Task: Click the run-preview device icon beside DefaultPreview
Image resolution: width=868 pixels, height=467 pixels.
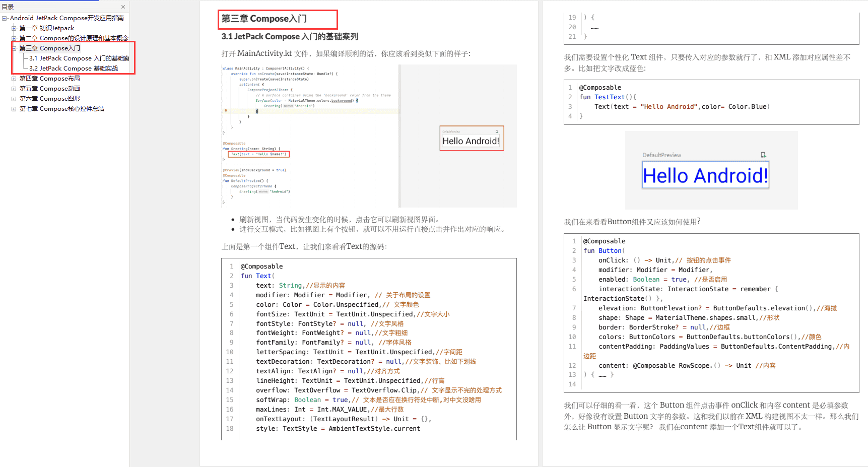Action: tap(763, 155)
